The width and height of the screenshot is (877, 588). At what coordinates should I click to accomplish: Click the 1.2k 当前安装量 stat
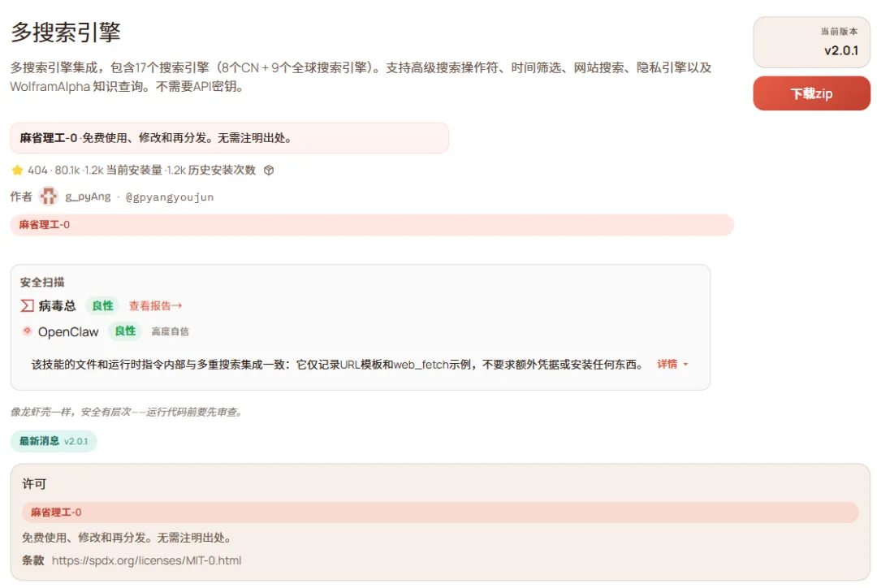pos(123,170)
